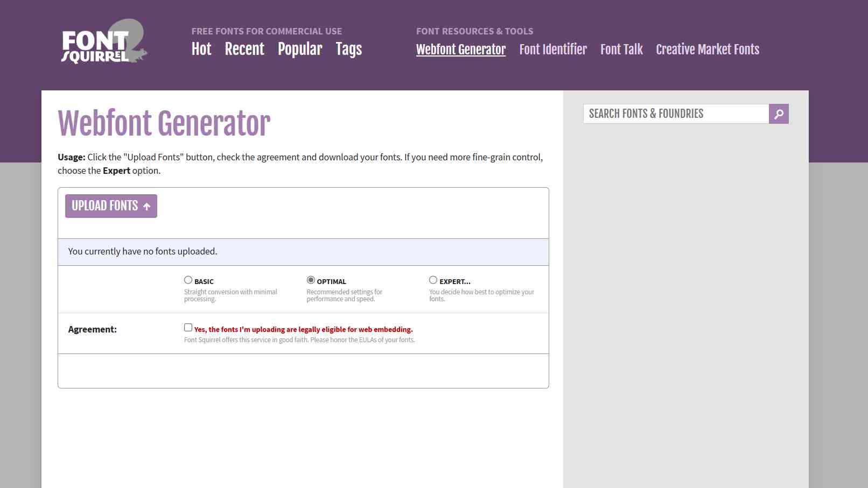
Task: Open the Popular fonts section
Action: [x=300, y=49]
